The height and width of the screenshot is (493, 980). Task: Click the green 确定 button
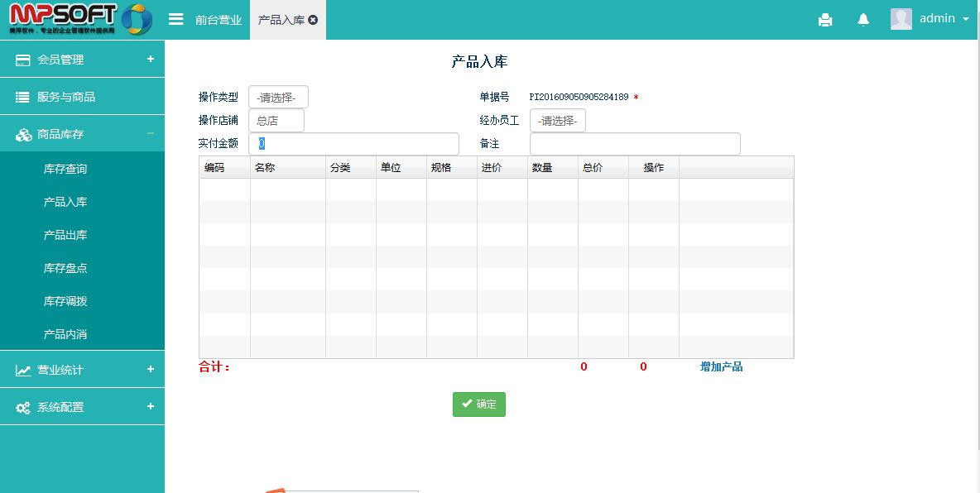coord(478,404)
